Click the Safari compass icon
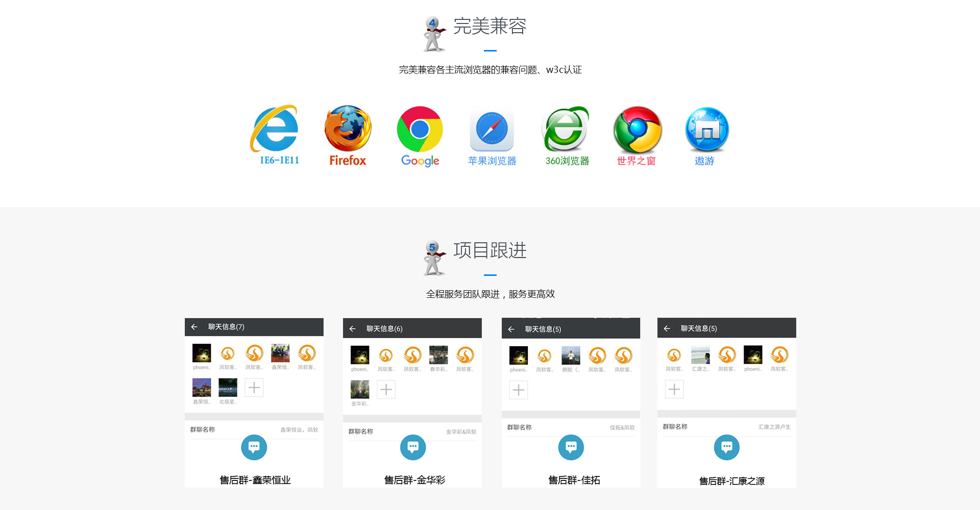Screen dimensions: 980x510 point(492,129)
